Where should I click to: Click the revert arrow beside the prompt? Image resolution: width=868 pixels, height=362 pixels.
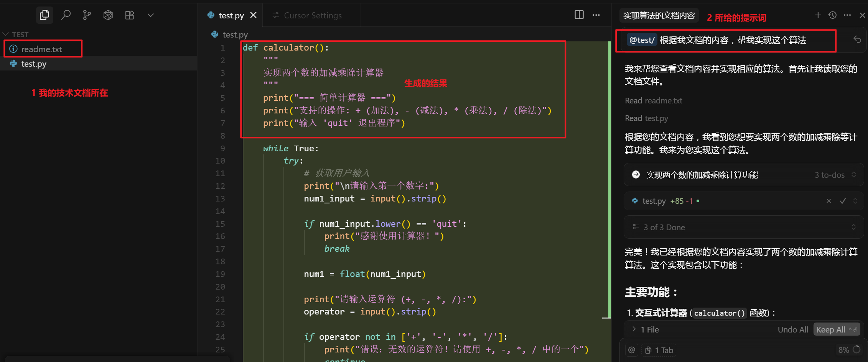click(857, 39)
